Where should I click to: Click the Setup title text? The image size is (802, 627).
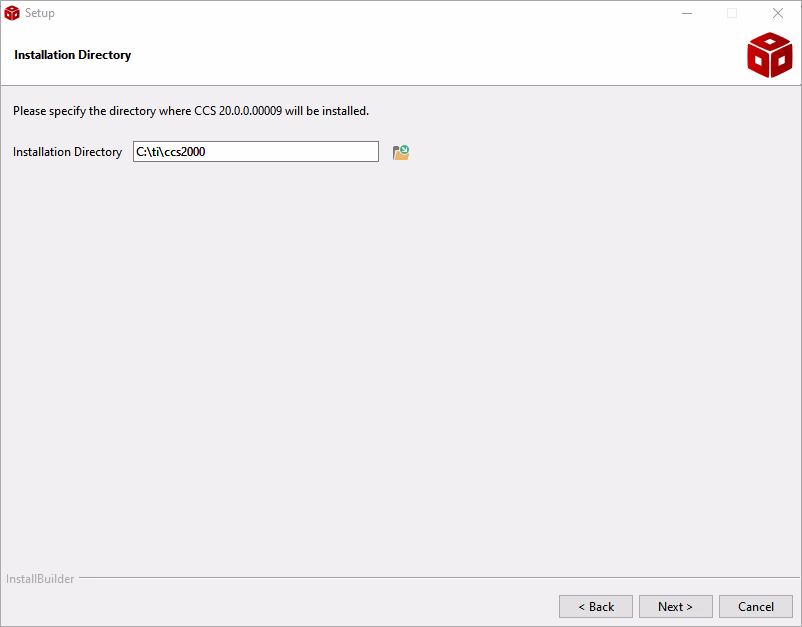tap(40, 13)
